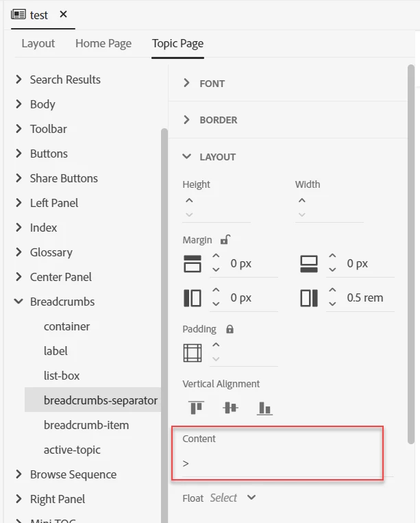This screenshot has height=523, width=420.
Task: Select the breadcrumbs-separator item
Action: pos(92,400)
